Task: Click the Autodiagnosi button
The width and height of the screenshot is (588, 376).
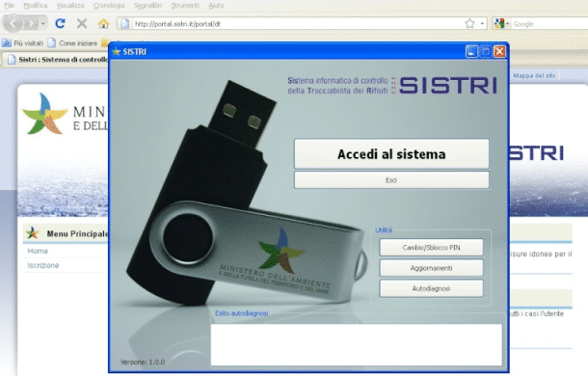Action: point(431,288)
